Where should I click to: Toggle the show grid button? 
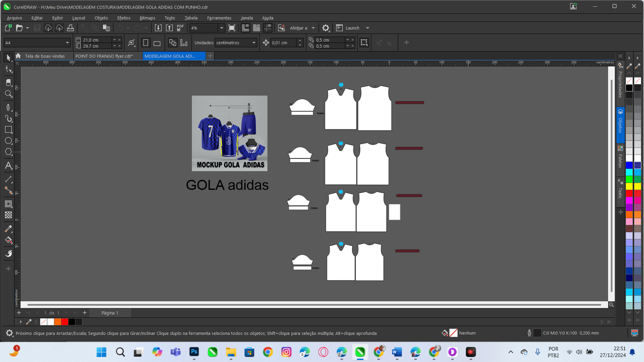click(x=256, y=28)
